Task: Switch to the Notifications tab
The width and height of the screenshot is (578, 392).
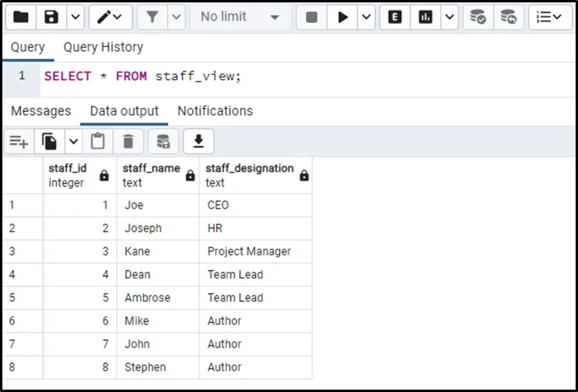Action: (215, 111)
